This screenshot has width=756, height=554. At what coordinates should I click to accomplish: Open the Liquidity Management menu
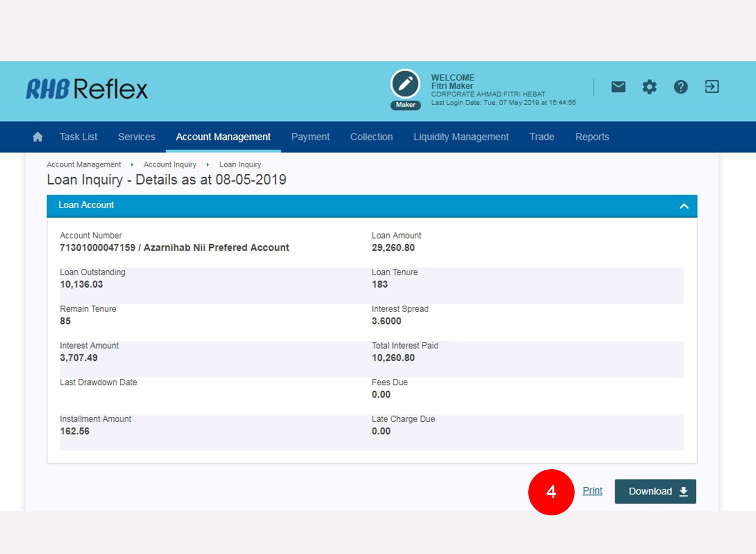[461, 137]
